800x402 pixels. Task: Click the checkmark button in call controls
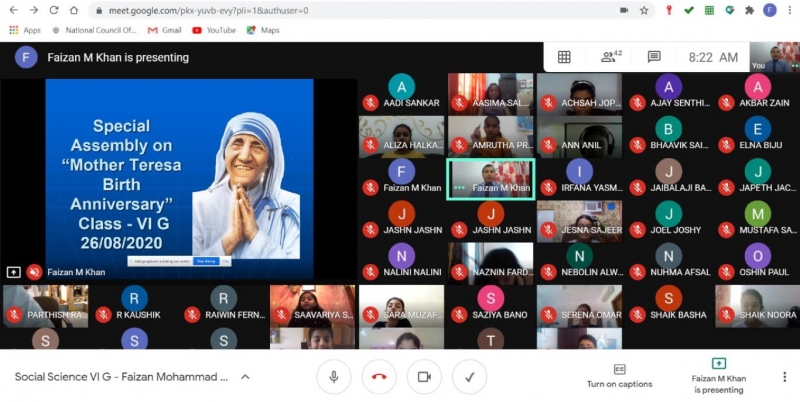[469, 376]
